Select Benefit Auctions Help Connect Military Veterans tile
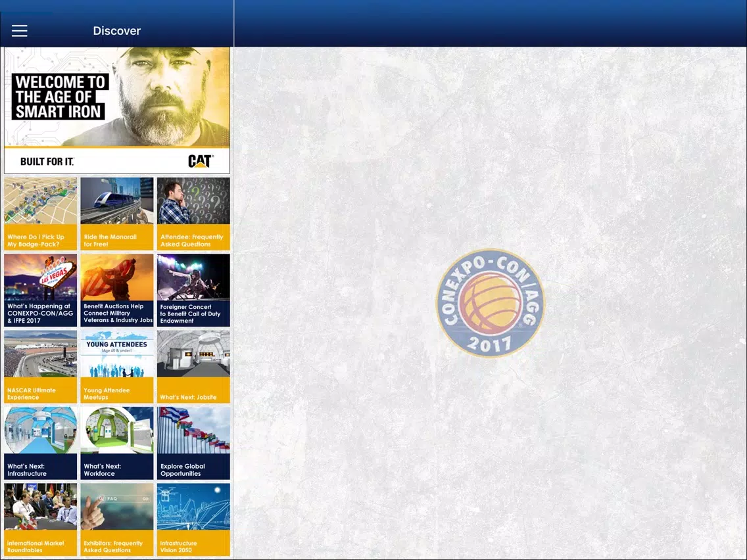 coord(117,290)
